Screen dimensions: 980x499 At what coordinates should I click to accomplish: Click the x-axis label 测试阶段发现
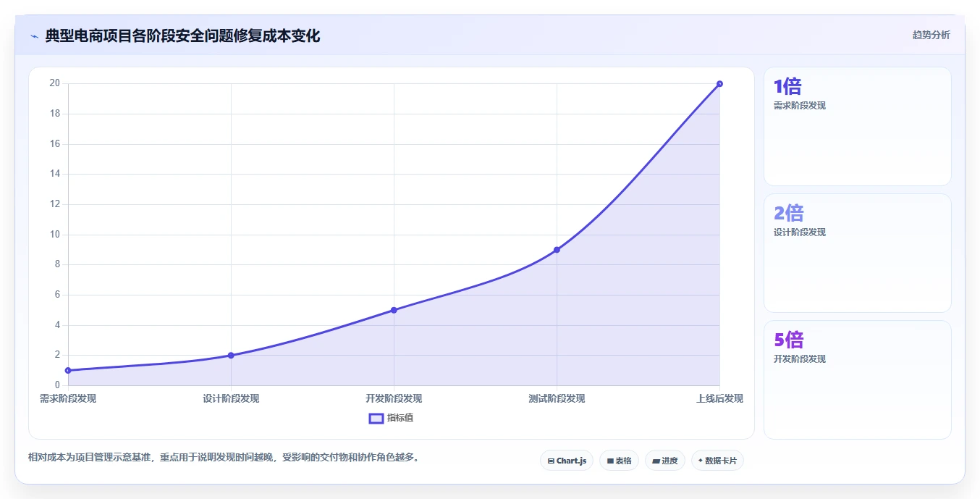coord(557,398)
